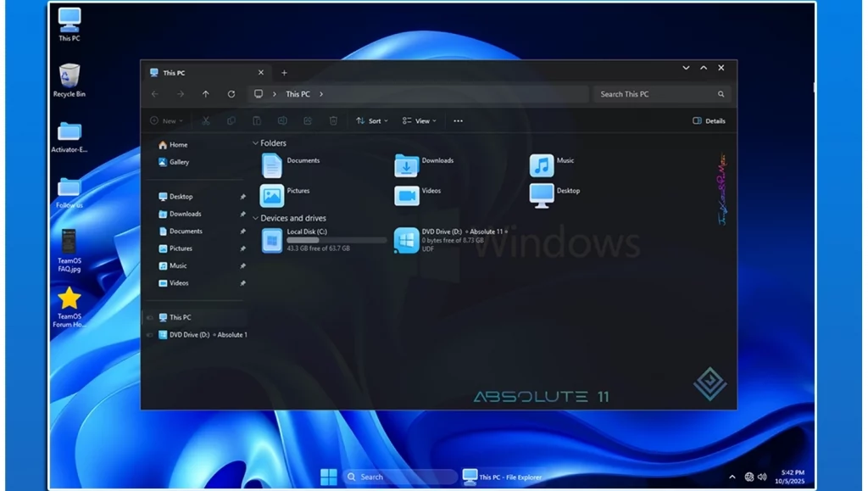The image size is (868, 491).
Task: Click the Windows Start button
Action: [x=328, y=477]
